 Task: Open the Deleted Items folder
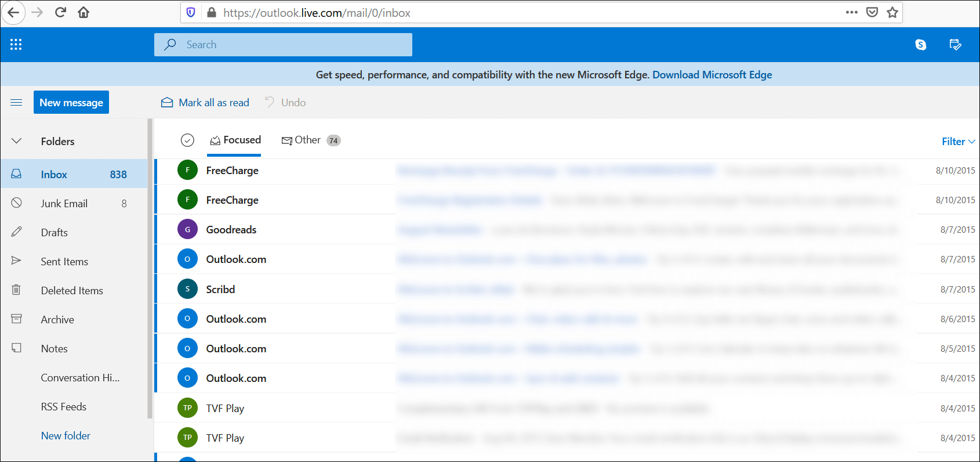(74, 290)
